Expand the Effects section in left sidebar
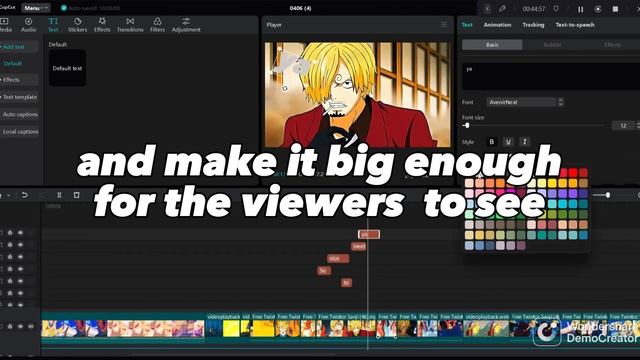The height and width of the screenshot is (360, 640). (18, 80)
